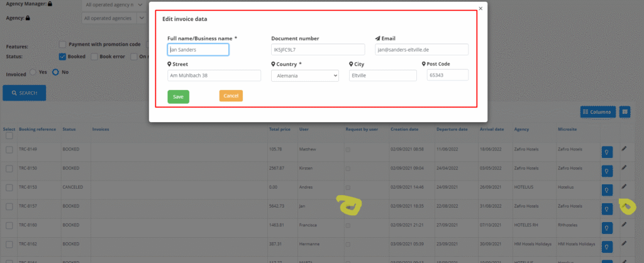The height and width of the screenshot is (263, 644).
Task: Open the Country dropdown showing Alemania
Action: pyautogui.click(x=305, y=76)
